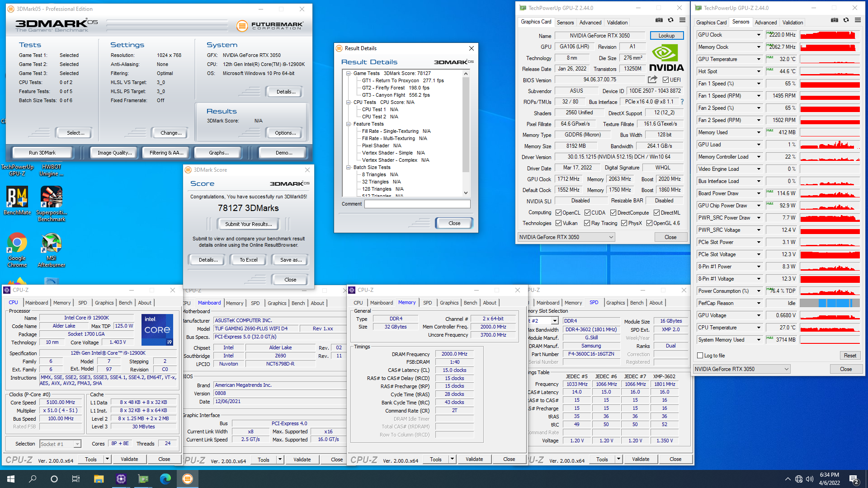This screenshot has width=868, height=488.
Task: Click the BIOS export share icon
Action: 652,80
